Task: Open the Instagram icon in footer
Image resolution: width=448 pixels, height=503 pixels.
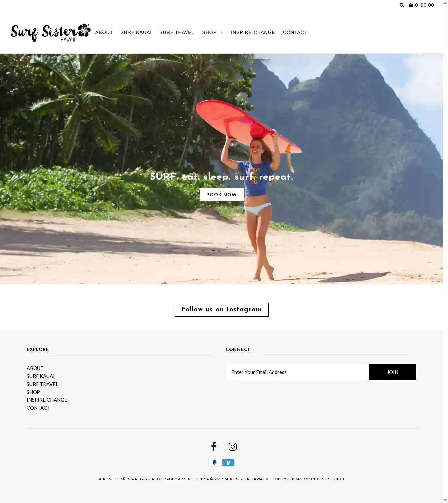Action: [233, 447]
